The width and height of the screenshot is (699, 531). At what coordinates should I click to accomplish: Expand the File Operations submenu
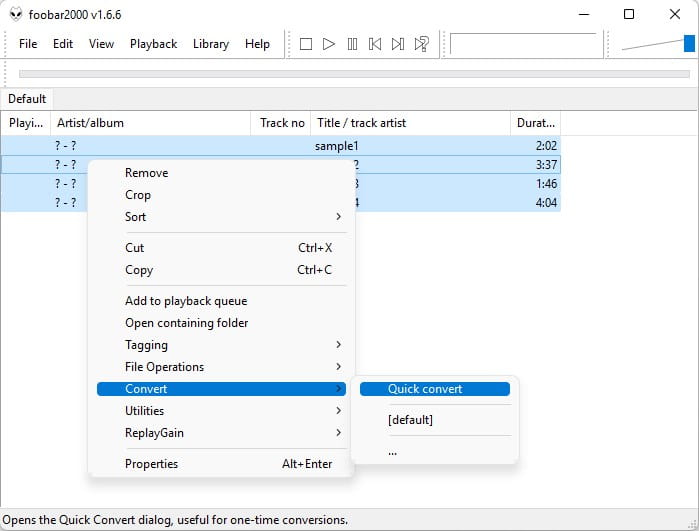click(x=221, y=366)
